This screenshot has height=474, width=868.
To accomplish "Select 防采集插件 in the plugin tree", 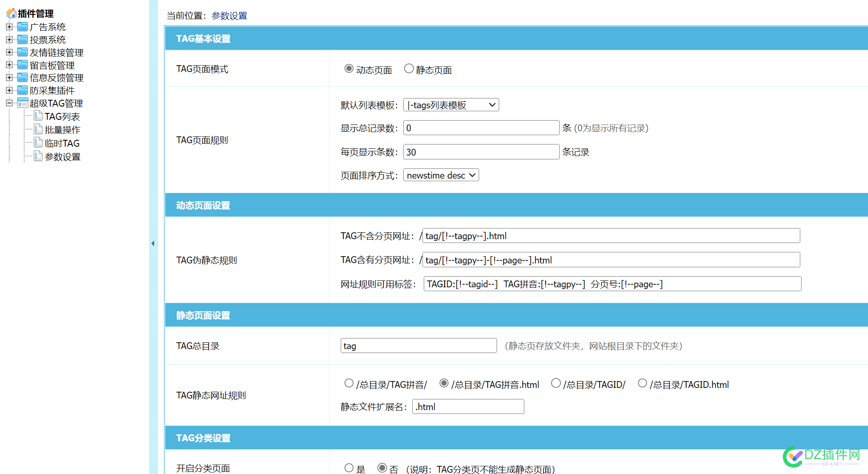I will [x=52, y=90].
